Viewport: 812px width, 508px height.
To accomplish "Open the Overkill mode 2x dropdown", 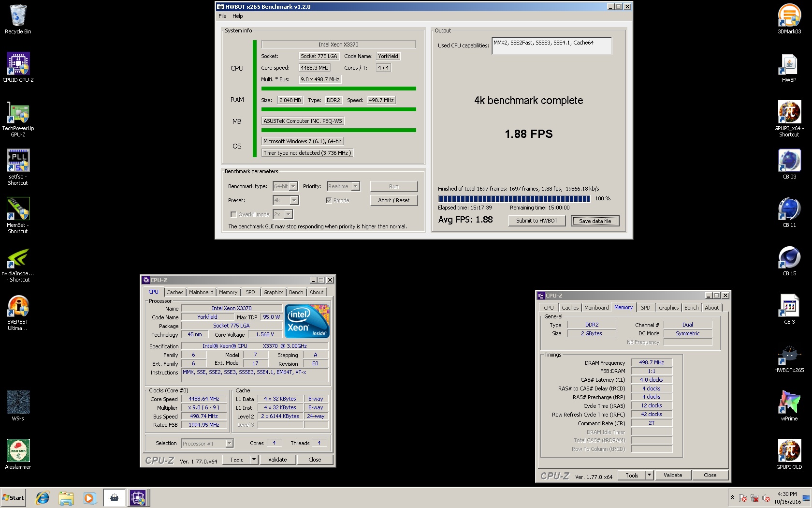I will click(283, 214).
